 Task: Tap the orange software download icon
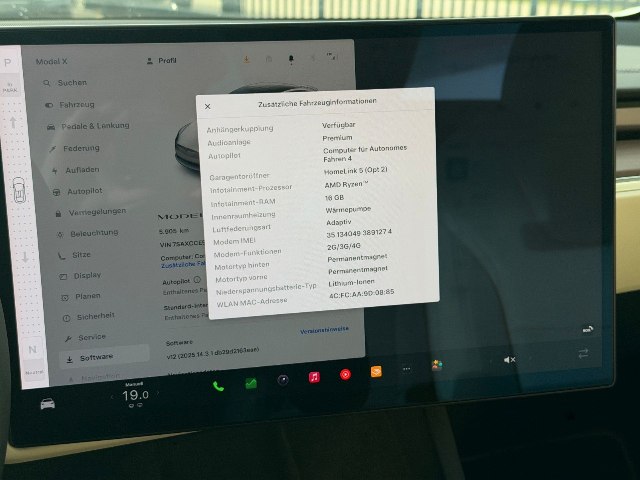(247, 59)
